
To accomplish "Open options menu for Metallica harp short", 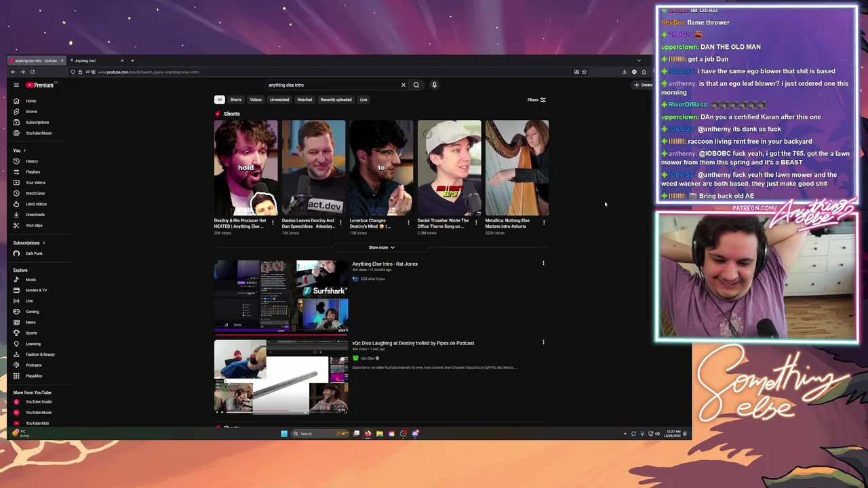I will pos(544,222).
